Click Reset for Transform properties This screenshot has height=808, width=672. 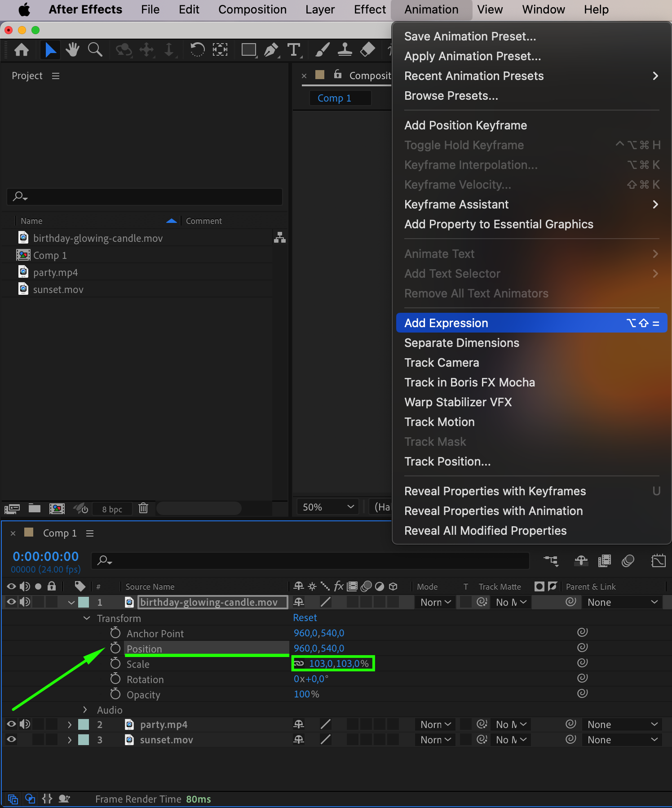point(305,618)
